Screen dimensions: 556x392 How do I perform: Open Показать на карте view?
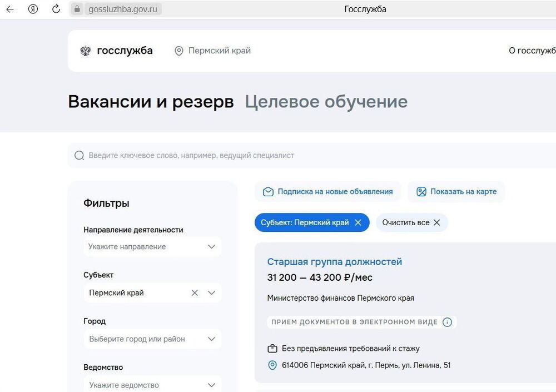pyautogui.click(x=456, y=192)
